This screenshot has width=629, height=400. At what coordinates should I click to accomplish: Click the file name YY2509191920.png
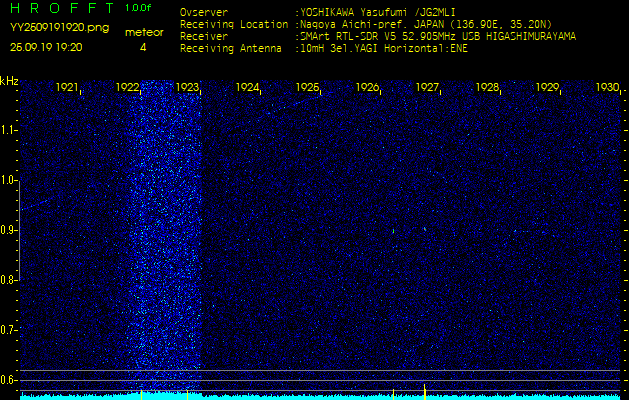(x=59, y=28)
